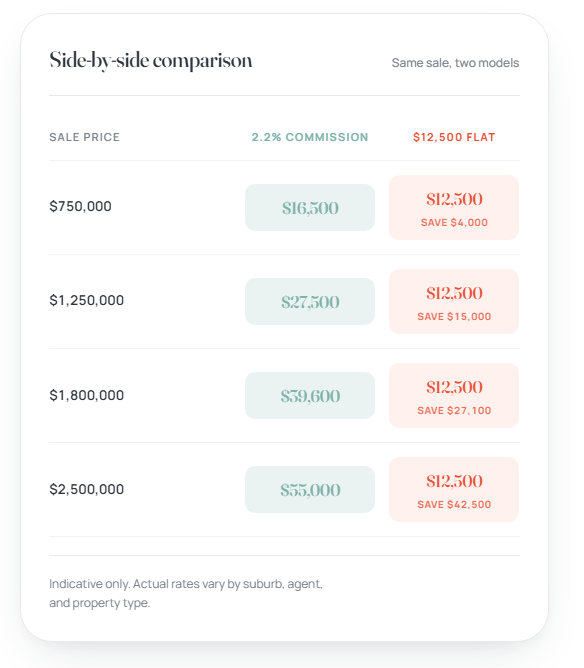This screenshot has height=668, width=584.
Task: Select the SAVE $4,000 label
Action: point(454,222)
